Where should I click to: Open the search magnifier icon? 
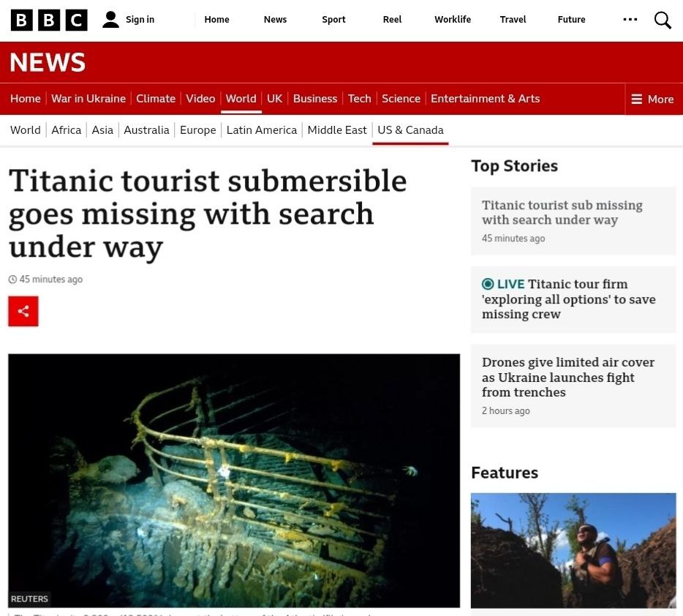click(662, 20)
